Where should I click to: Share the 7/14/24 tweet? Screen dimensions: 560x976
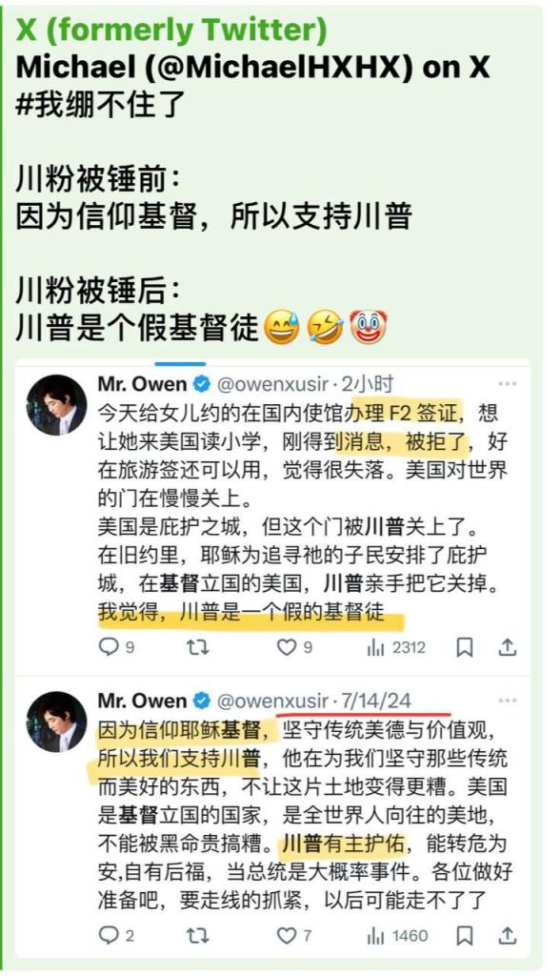(x=508, y=935)
